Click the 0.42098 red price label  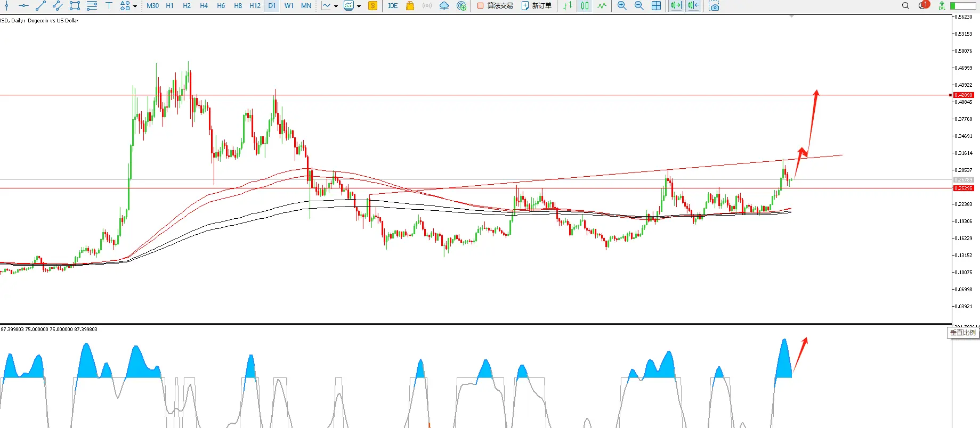963,95
